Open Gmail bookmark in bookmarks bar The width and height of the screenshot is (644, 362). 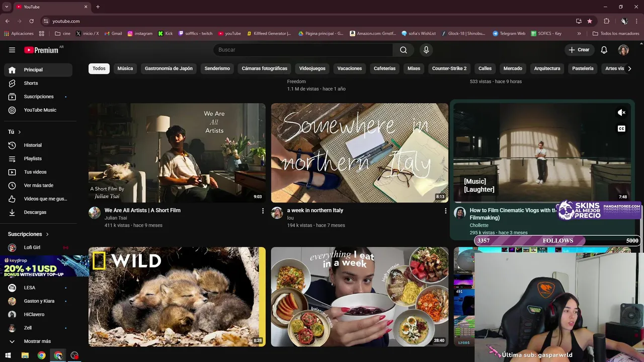tap(113, 34)
